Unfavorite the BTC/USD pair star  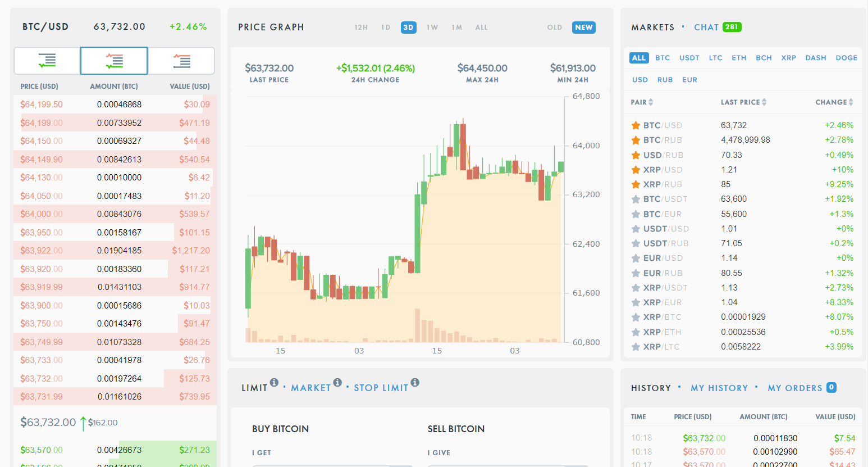pyautogui.click(x=636, y=125)
